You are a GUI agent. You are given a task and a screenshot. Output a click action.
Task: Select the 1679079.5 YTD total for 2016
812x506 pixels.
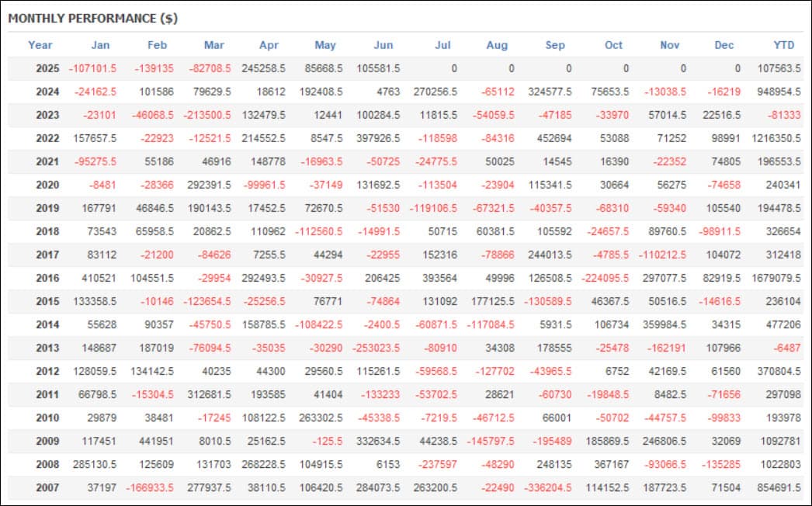point(776,278)
